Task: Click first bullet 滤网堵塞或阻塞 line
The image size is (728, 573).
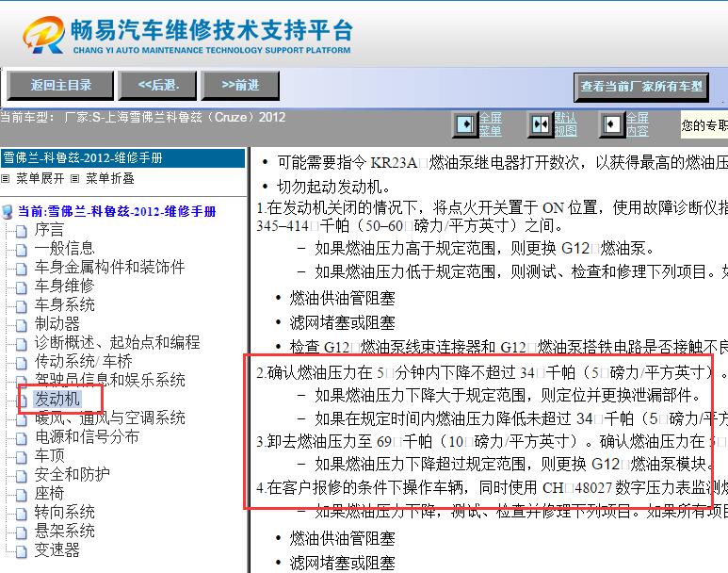Action: [342, 322]
